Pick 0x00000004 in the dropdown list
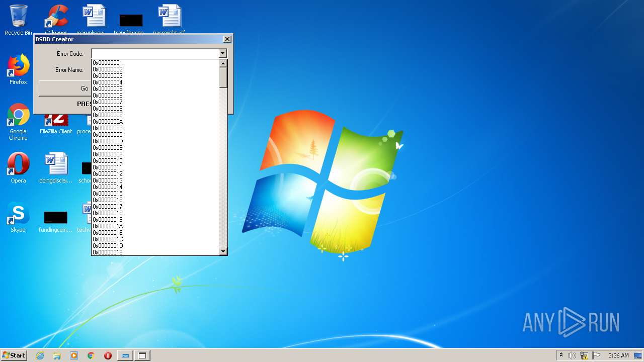 (156, 82)
